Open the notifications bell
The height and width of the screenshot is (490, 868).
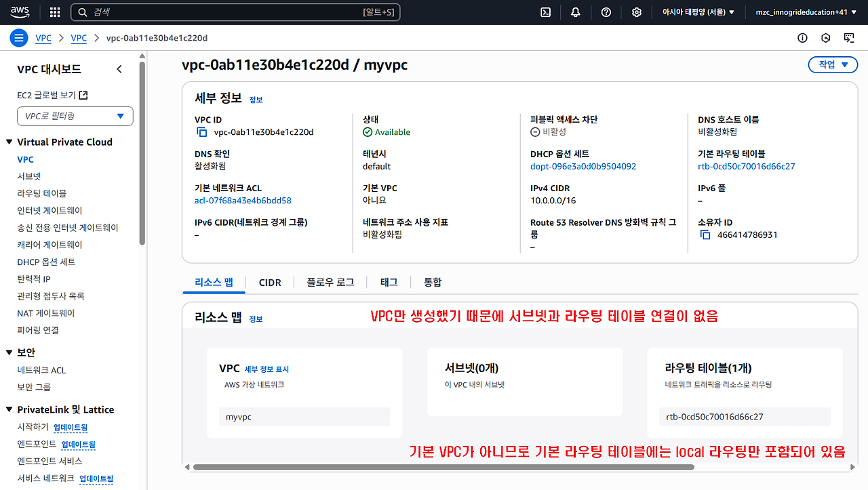576,12
